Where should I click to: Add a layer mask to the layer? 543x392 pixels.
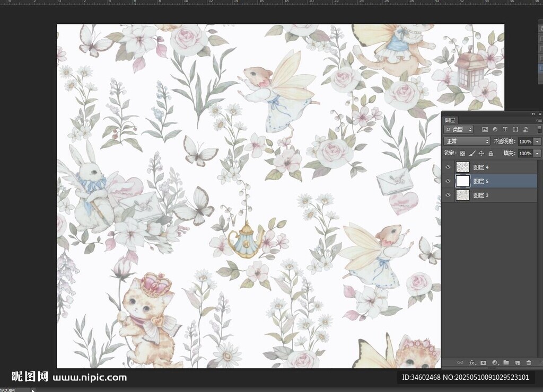click(483, 363)
